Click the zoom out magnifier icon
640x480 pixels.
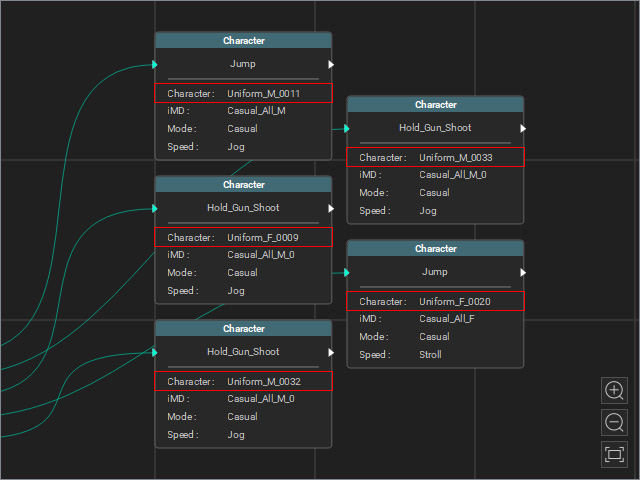click(x=614, y=422)
